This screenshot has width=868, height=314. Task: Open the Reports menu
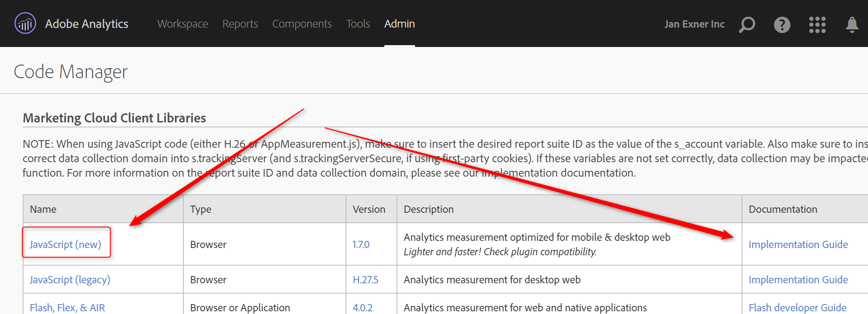(x=240, y=24)
